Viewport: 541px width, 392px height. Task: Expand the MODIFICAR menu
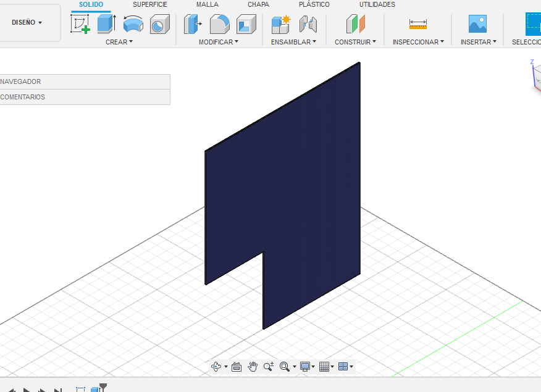[x=219, y=42]
